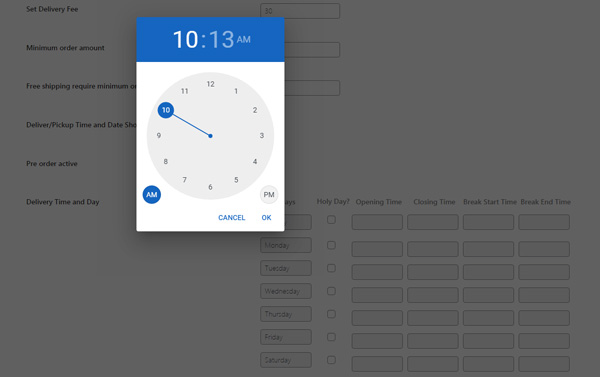Check Holy Day box for Wednesday
Image resolution: width=600 pixels, height=377 pixels.
(x=331, y=291)
